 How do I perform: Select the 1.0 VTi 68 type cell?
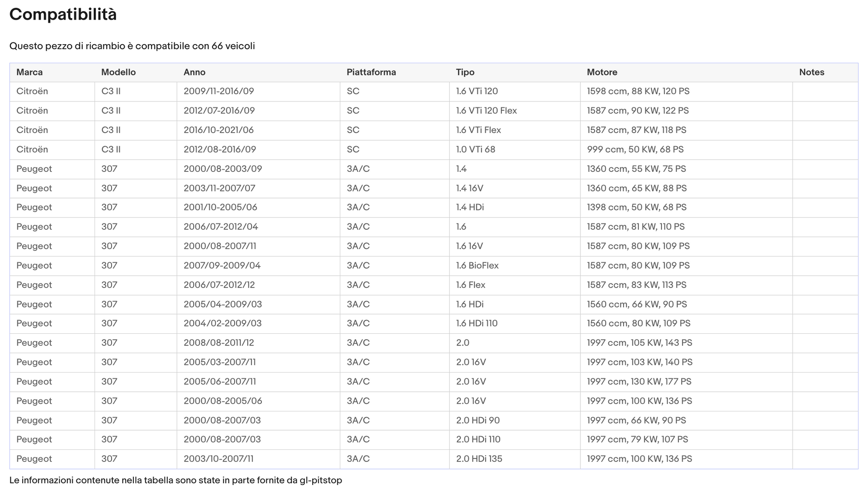pos(515,149)
